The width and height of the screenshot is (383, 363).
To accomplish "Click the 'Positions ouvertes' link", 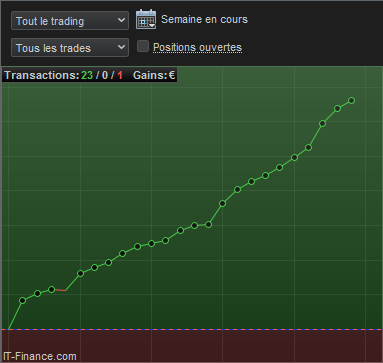I will pos(197,47).
